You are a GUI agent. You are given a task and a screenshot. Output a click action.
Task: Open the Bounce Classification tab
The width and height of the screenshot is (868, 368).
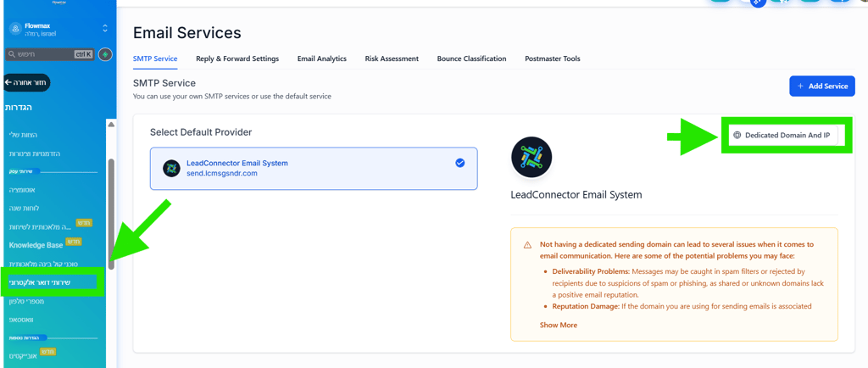[471, 59]
